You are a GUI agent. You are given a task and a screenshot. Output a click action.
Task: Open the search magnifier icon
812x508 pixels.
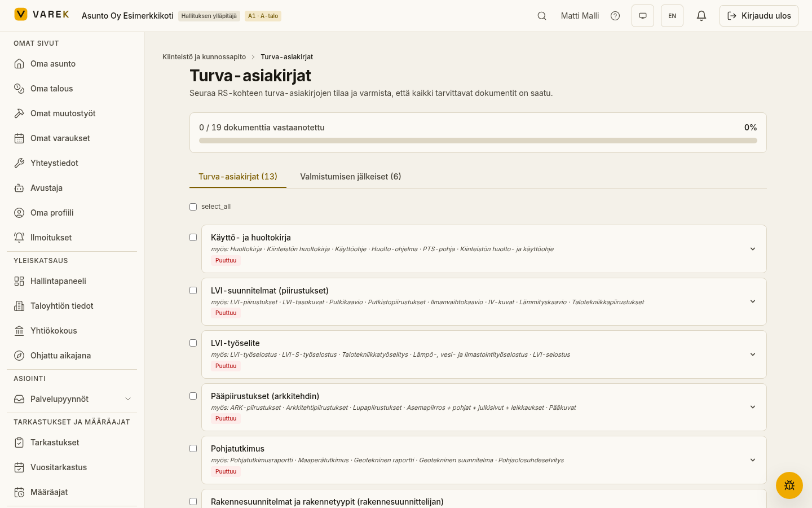[x=542, y=16]
